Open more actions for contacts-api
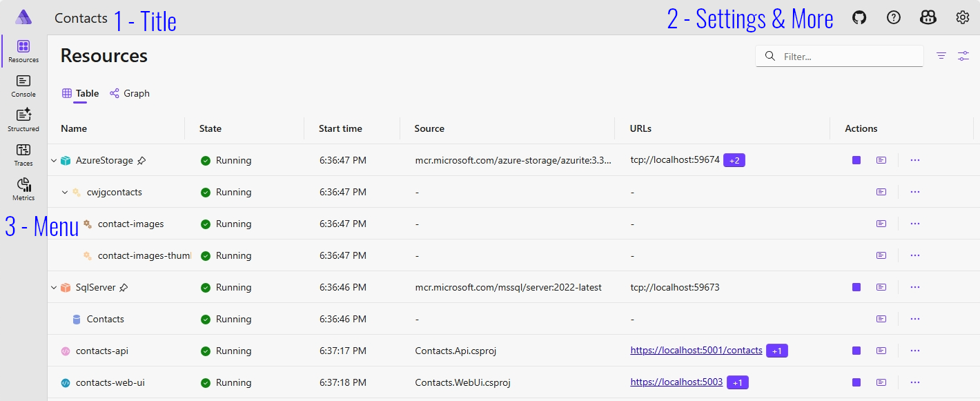The height and width of the screenshot is (401, 980). point(915,351)
